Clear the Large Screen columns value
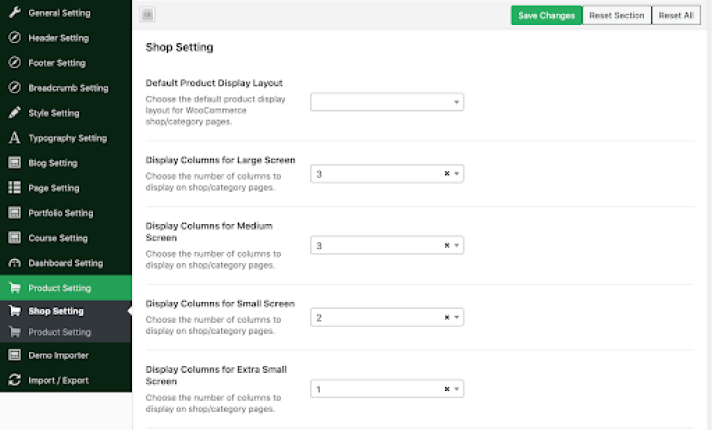Viewport: 712px width, 430px height. click(447, 173)
